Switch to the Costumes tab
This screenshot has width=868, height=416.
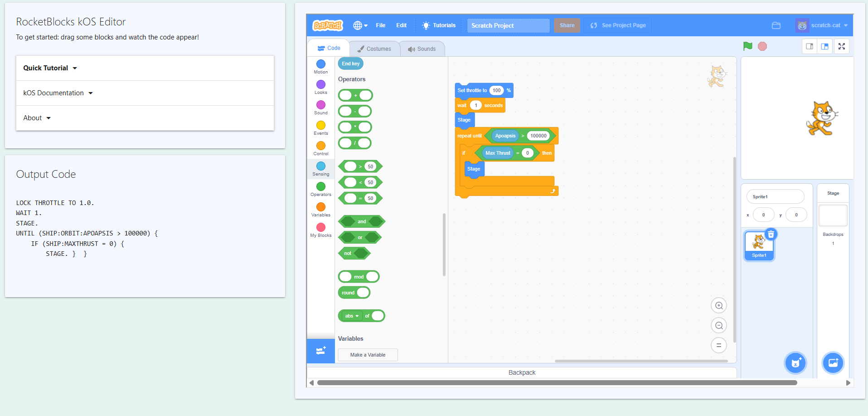pos(374,49)
